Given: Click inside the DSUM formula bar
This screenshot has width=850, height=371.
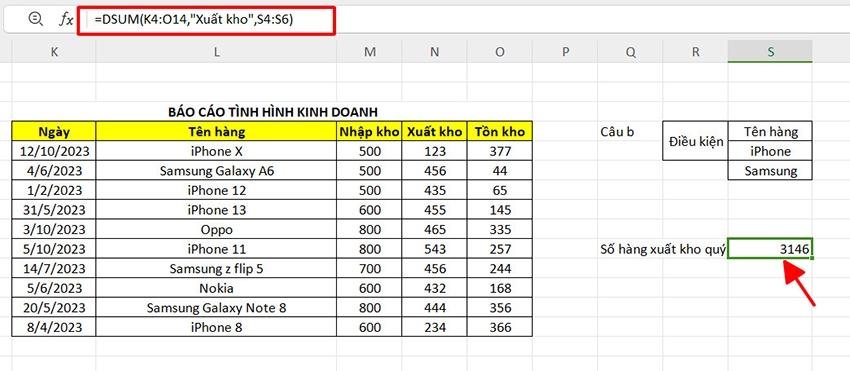Looking at the screenshot, I should (207, 21).
